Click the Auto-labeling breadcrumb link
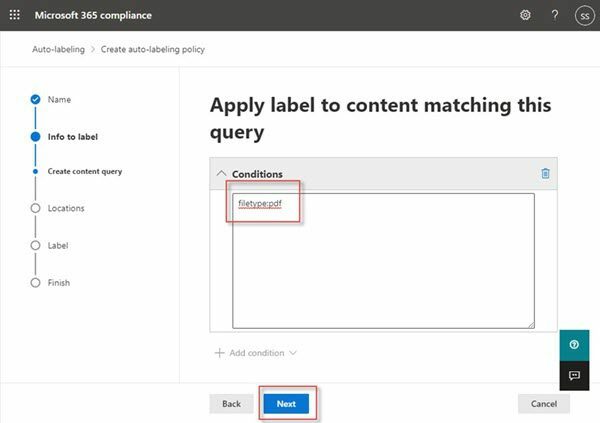600x423 pixels. click(58, 49)
